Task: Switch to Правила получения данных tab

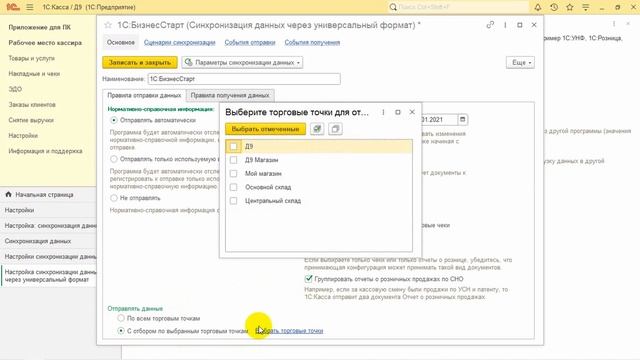Action: pos(230,95)
